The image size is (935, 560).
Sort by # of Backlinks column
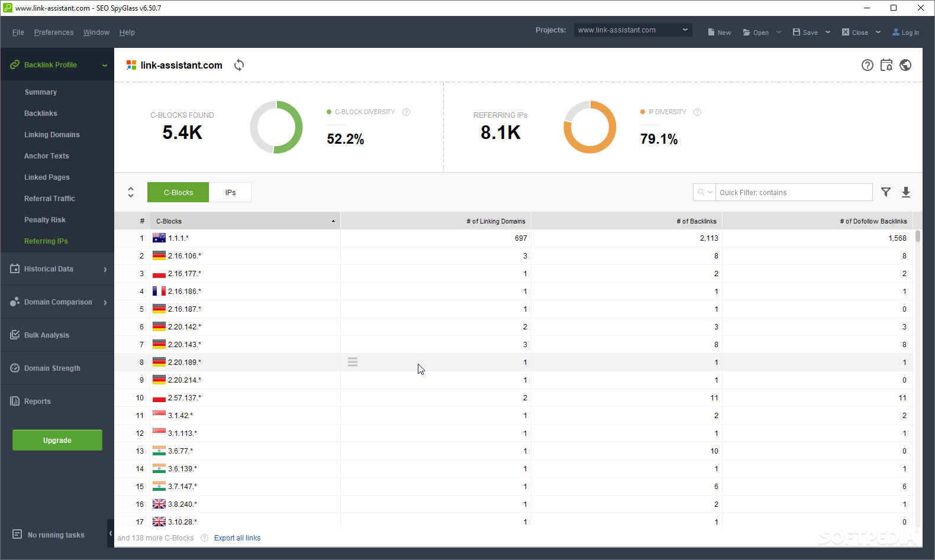point(627,221)
